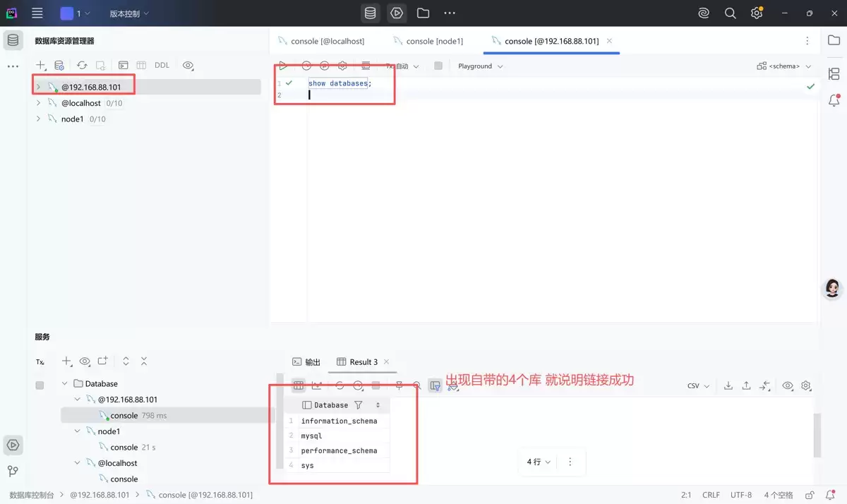This screenshot has height=504, width=847.
Task: Collapse @localhost entry in Services tree
Action: click(78, 463)
